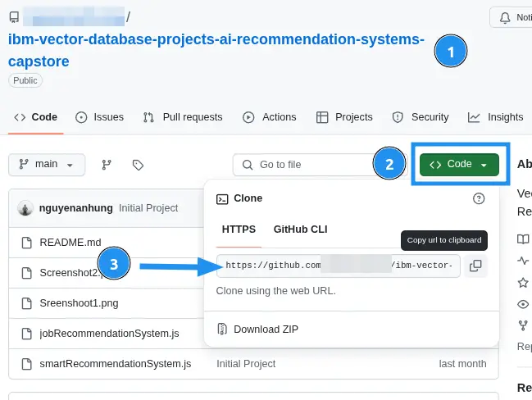Click the Notifications bell button

512,17
